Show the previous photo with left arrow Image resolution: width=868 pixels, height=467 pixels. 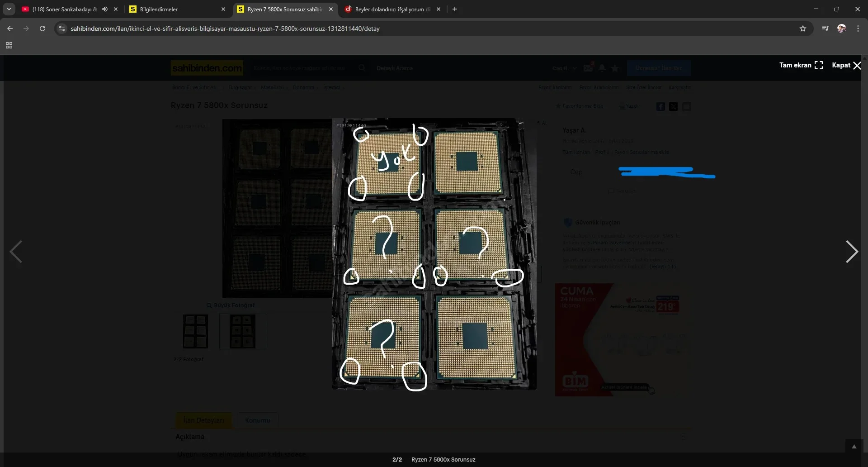[x=16, y=252]
